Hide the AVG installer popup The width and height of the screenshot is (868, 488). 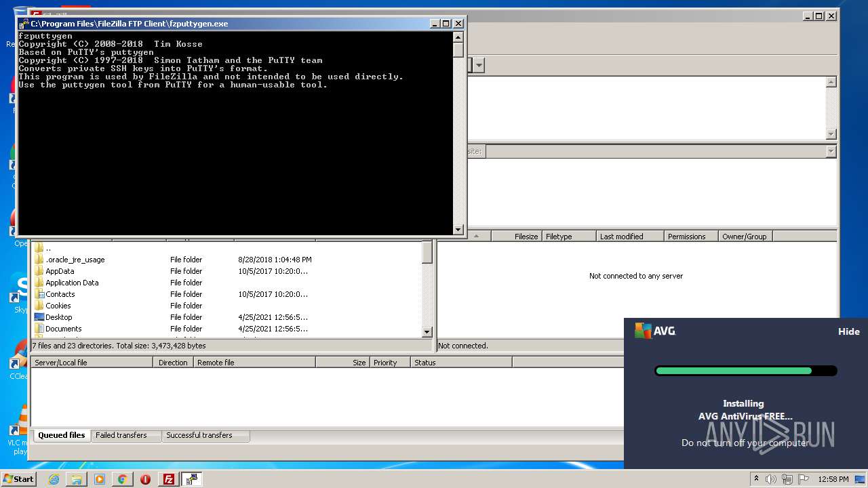(x=849, y=331)
